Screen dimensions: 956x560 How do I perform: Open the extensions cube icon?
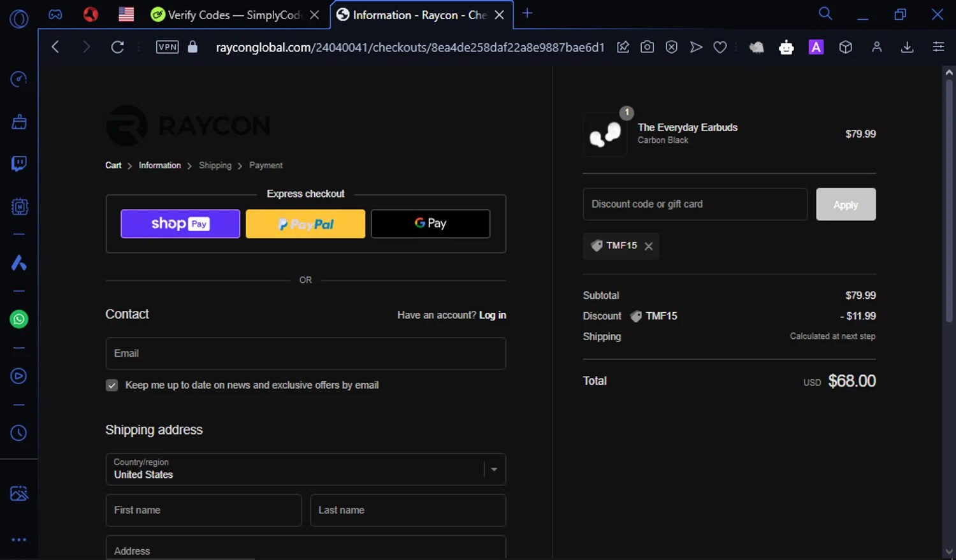tap(846, 47)
